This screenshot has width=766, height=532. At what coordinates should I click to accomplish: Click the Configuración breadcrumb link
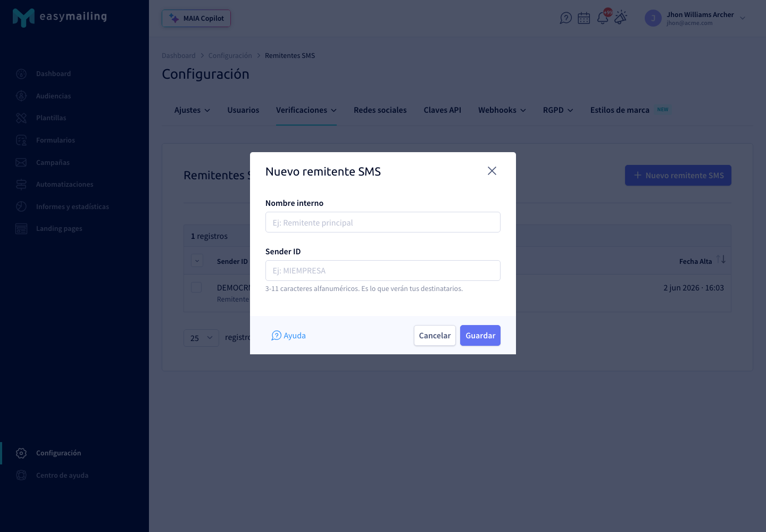pos(230,56)
